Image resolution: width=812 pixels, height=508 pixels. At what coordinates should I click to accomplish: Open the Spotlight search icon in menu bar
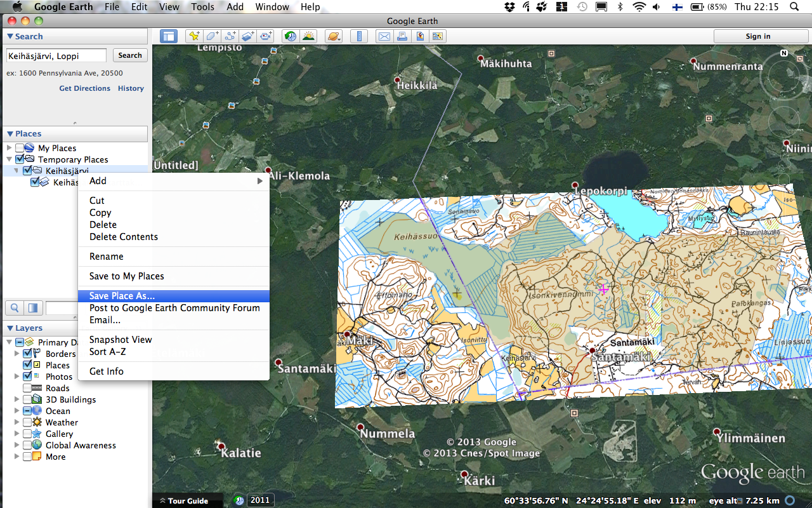794,7
